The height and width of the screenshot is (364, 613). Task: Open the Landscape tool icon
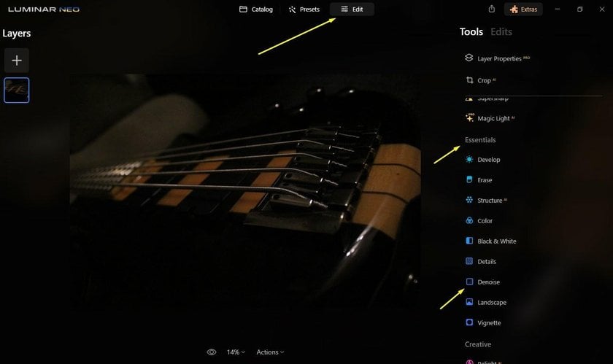pos(469,302)
